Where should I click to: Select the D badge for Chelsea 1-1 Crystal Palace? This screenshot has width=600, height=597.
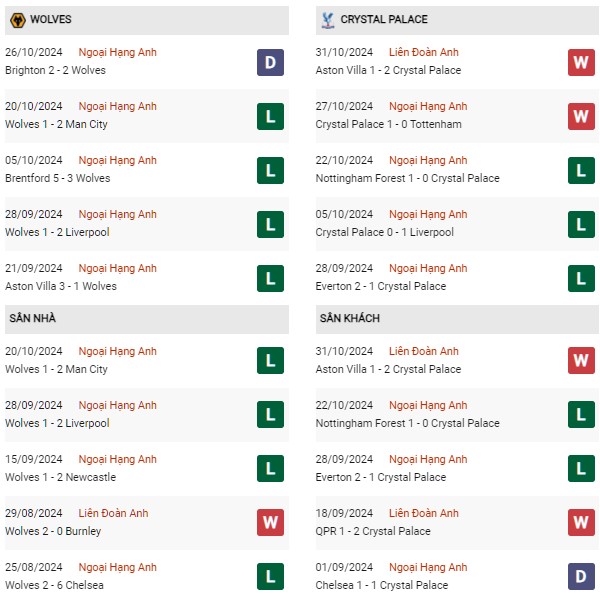pyautogui.click(x=581, y=576)
